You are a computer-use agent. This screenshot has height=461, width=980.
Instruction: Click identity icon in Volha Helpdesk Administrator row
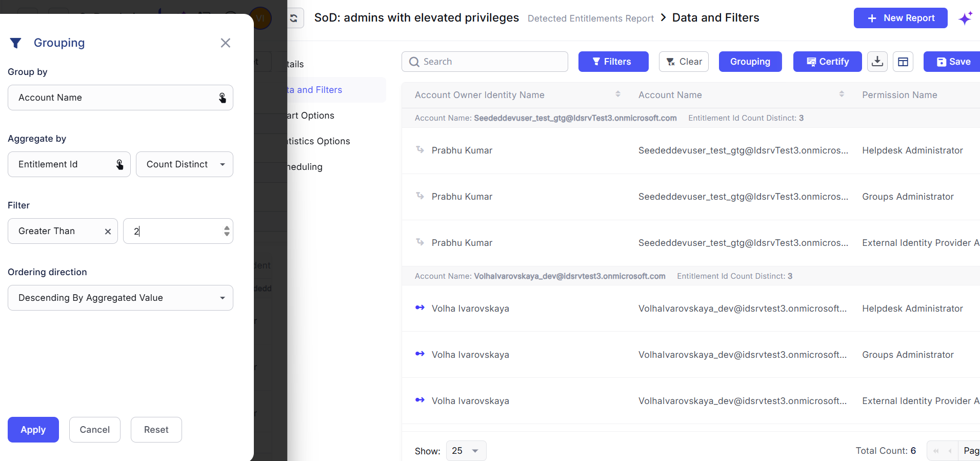tap(420, 308)
